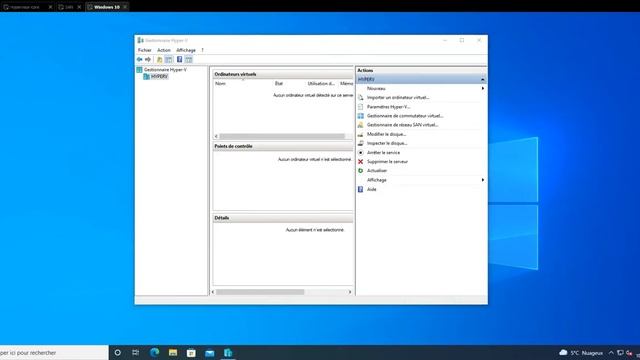Show hidden system tray icons chevron

[x=611, y=353]
